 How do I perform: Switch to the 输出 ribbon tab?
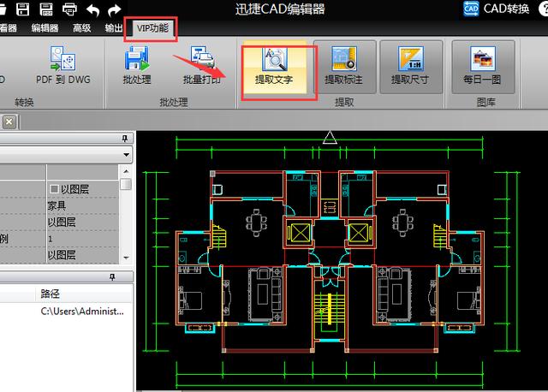(x=114, y=28)
